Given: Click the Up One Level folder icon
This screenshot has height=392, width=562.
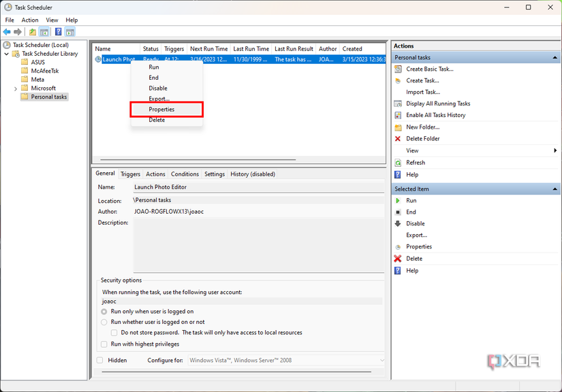Looking at the screenshot, I should pyautogui.click(x=33, y=32).
